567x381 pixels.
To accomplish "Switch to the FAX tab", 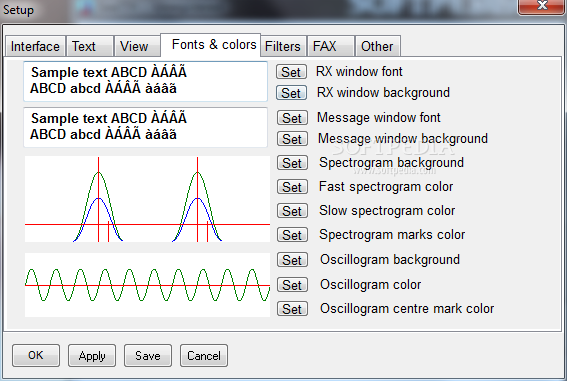I will coord(331,46).
